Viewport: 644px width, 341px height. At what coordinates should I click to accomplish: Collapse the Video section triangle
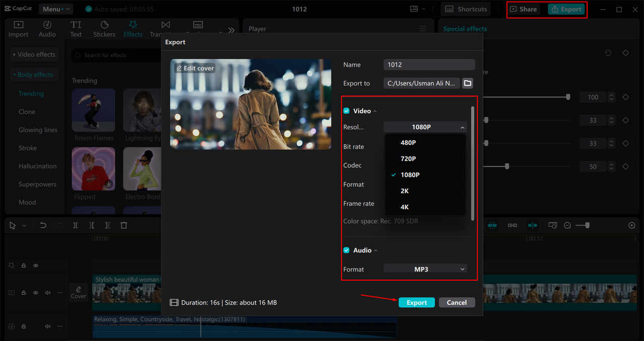point(375,111)
